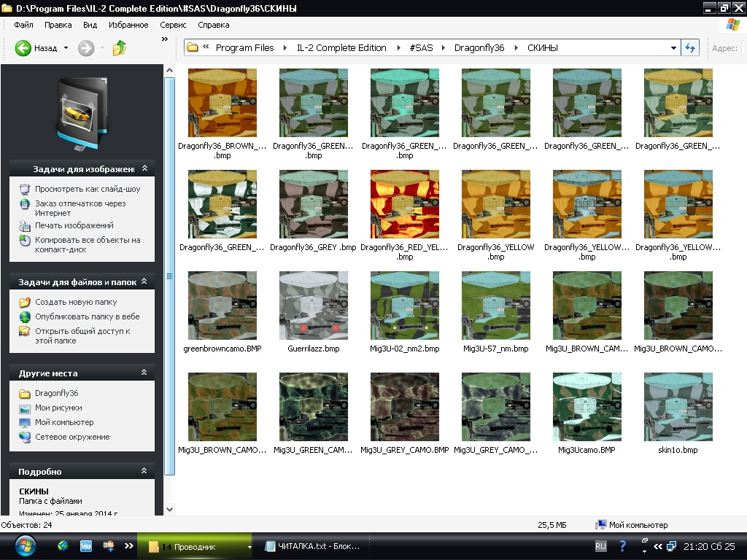
Task: Open the Файл menu
Action: [x=23, y=25]
